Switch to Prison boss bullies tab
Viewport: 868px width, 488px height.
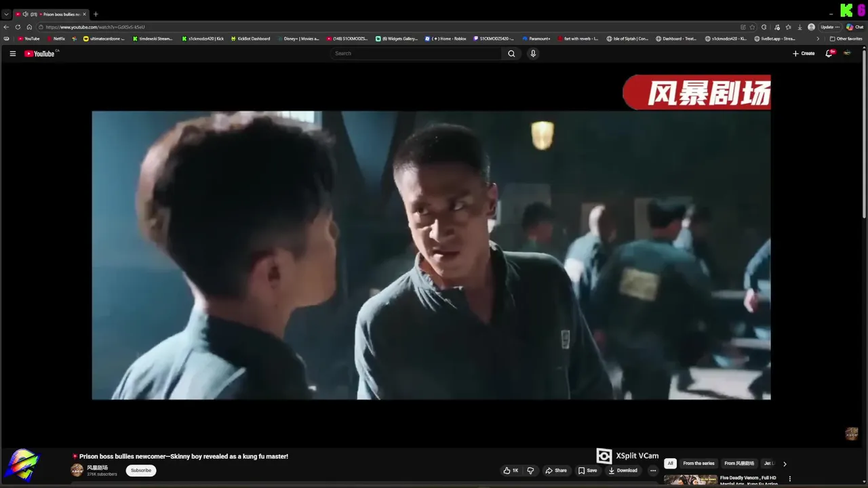52,14
